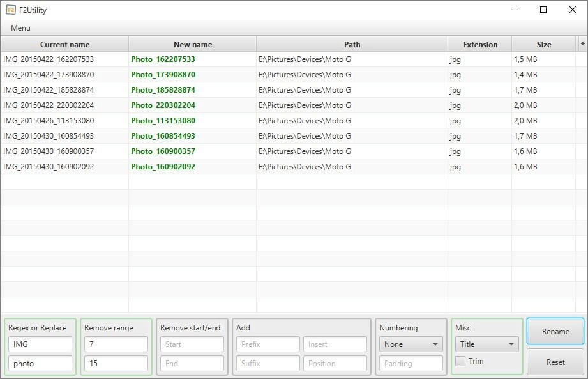Click the plus icon to add table column
The width and height of the screenshot is (588, 379).
pos(582,43)
